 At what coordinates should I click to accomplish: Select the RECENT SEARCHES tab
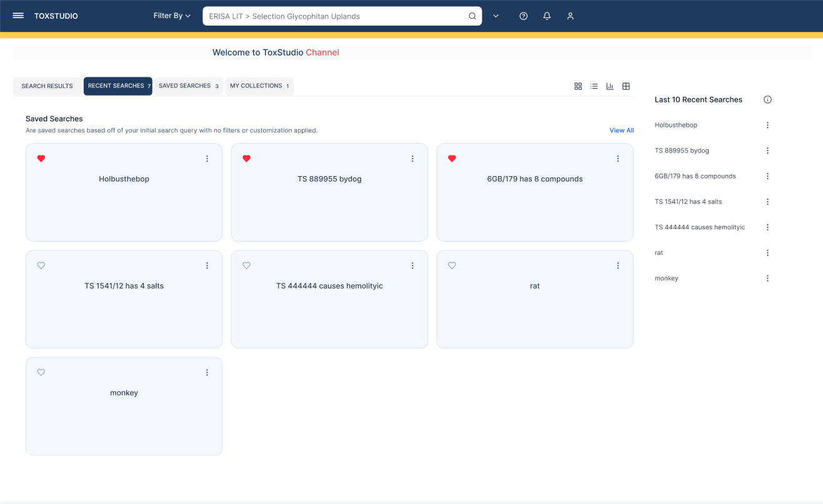click(118, 86)
